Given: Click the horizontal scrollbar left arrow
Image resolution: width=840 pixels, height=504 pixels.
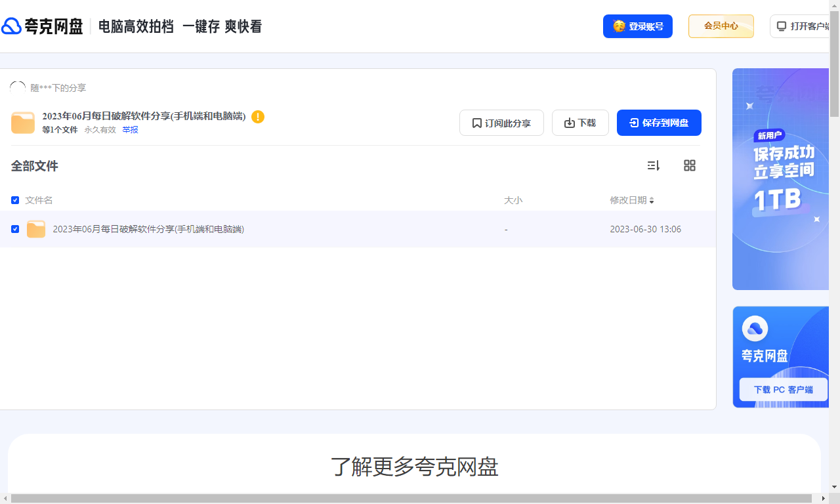Looking at the screenshot, I should (5, 499).
